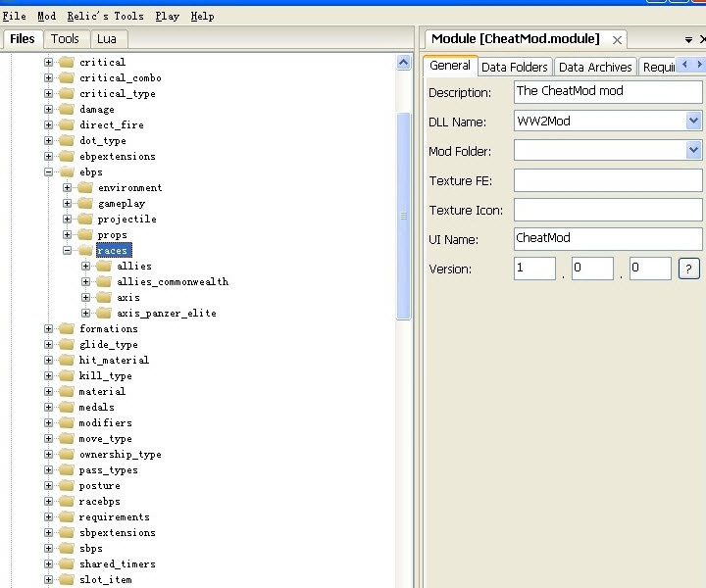Click the gameplay folder icon
Screen dimensions: 706x588
(x=85, y=203)
